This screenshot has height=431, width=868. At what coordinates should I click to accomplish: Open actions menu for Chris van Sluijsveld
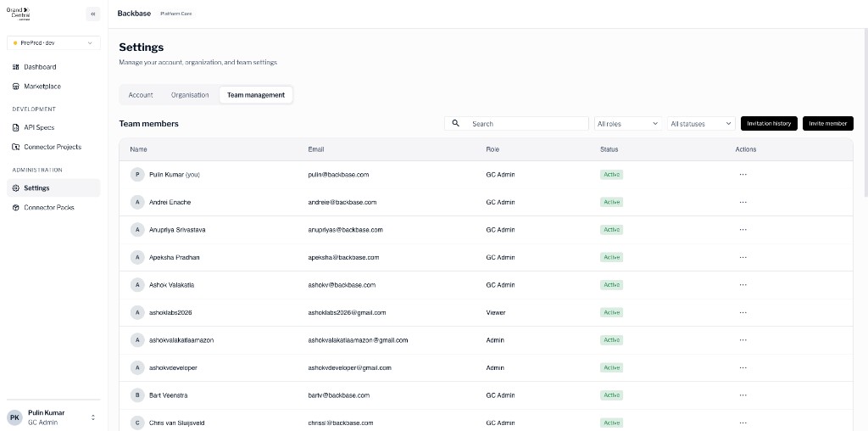(x=743, y=423)
